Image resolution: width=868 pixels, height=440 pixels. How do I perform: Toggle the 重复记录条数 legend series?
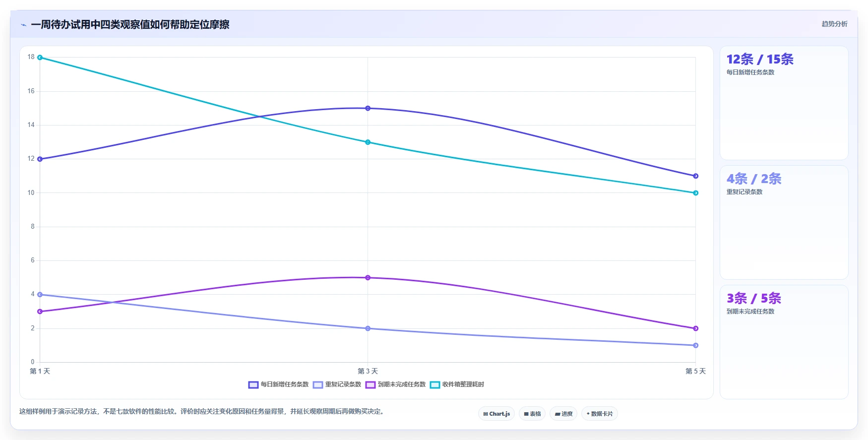[x=337, y=384]
